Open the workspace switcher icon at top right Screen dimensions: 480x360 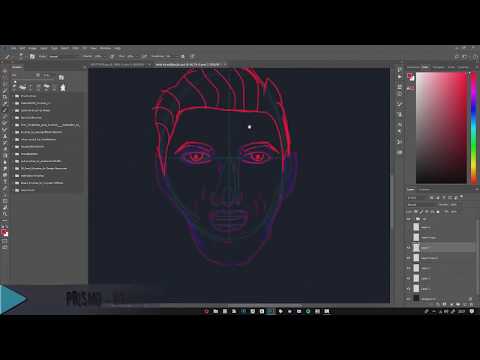pos(465,57)
